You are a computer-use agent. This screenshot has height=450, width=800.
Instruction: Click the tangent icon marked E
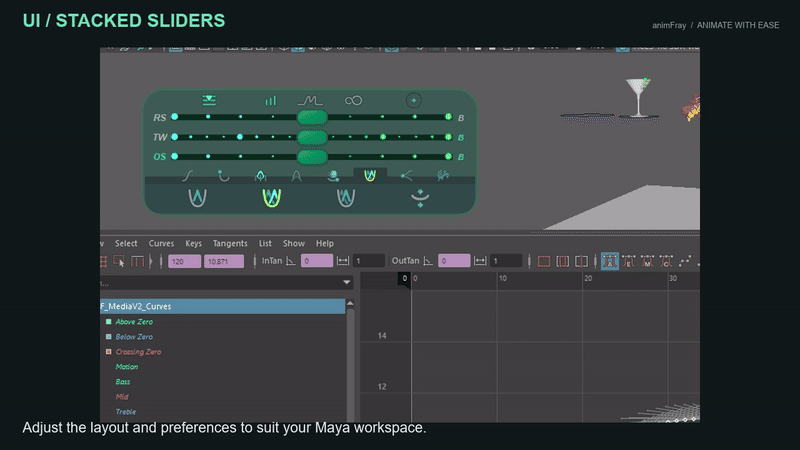click(629, 261)
